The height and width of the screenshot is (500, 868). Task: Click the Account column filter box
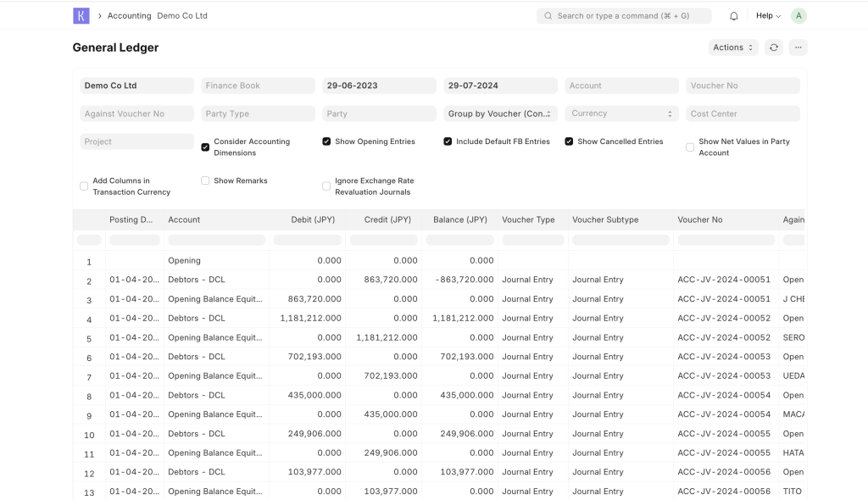[x=216, y=241]
